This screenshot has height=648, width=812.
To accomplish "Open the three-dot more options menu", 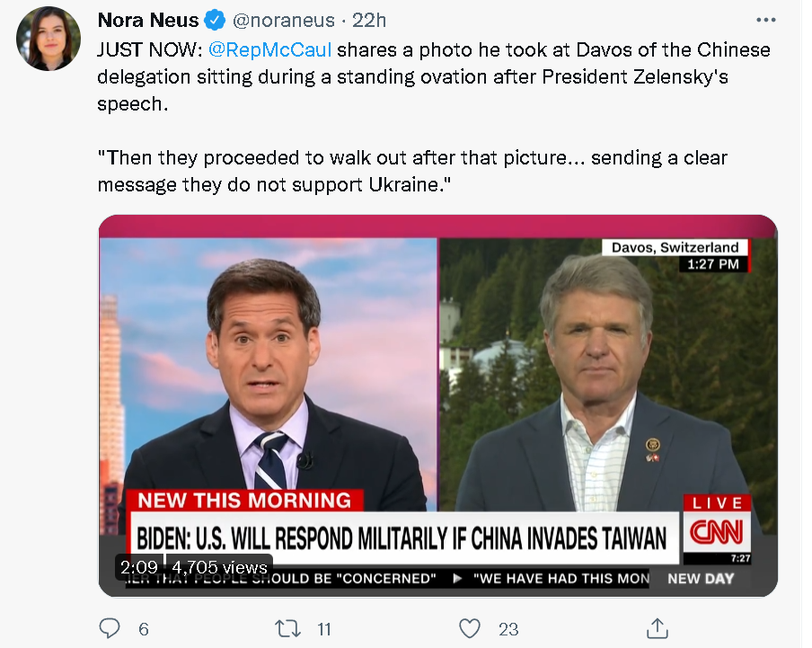I will tap(765, 20).
